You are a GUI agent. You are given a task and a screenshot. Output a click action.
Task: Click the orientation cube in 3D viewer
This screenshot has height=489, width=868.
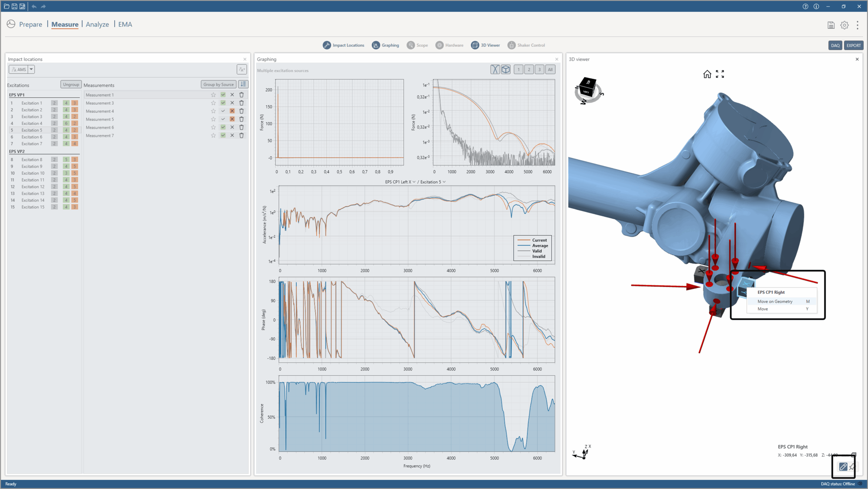pyautogui.click(x=587, y=88)
